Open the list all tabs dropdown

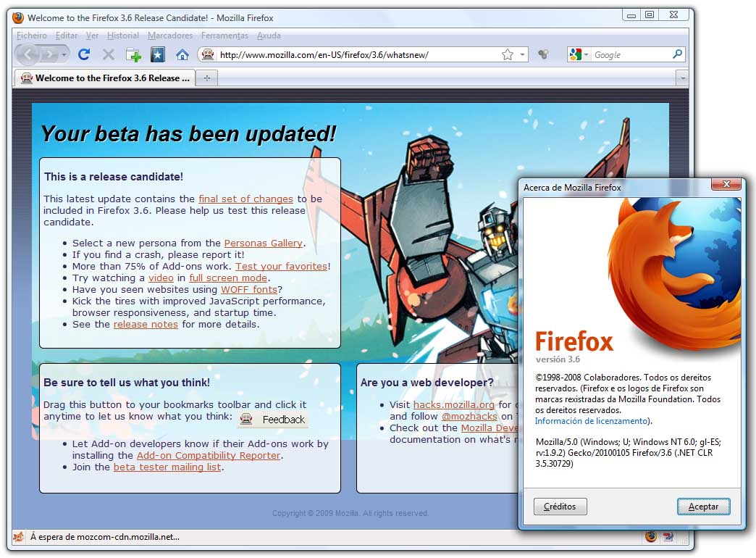point(681,78)
